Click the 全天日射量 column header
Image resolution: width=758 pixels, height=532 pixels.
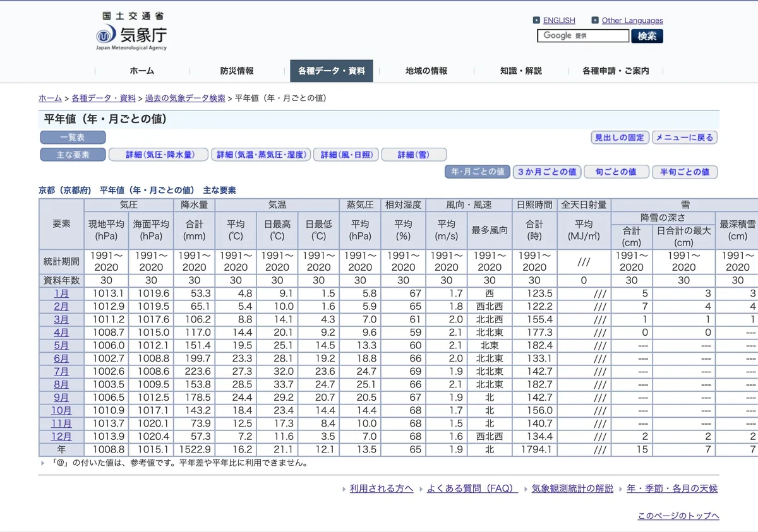(584, 205)
